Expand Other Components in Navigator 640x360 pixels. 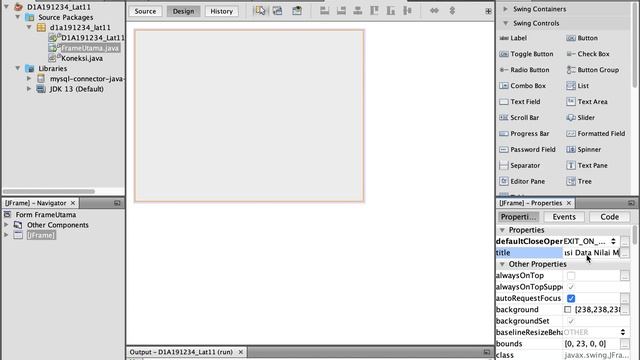click(6, 225)
